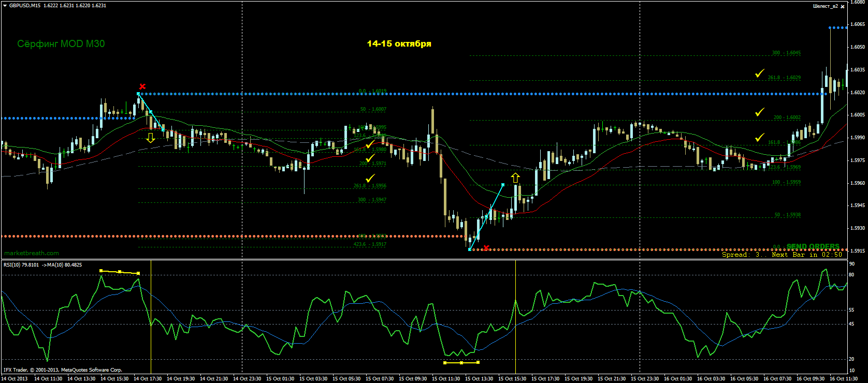Screen dimensions: 868x383
Task: Select the 50 - 1.6007 Fibonacci label
Action: click(373, 109)
